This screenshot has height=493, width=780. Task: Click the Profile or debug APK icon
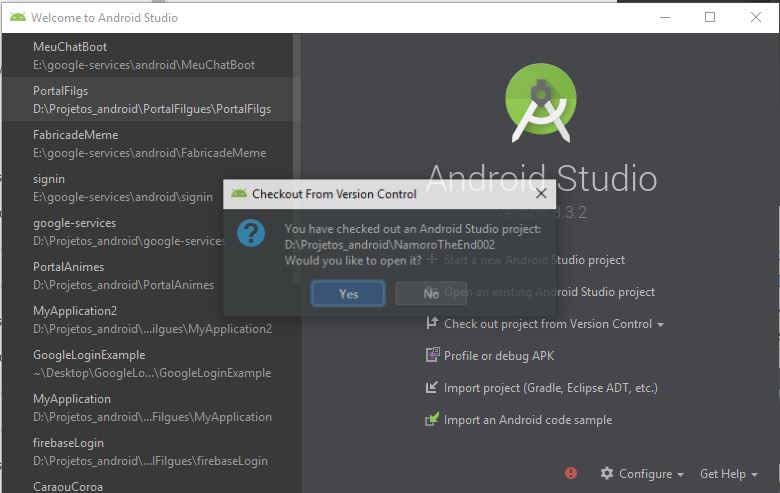pos(432,355)
